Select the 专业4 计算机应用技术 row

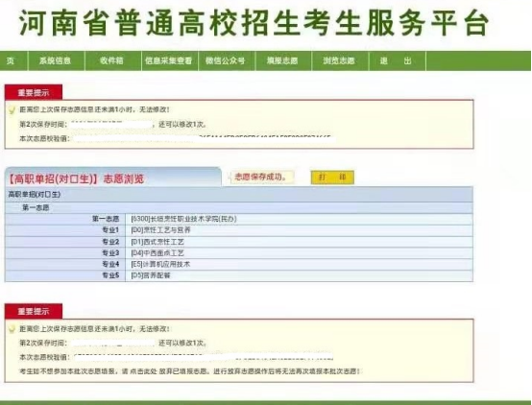pyautogui.click(x=239, y=264)
